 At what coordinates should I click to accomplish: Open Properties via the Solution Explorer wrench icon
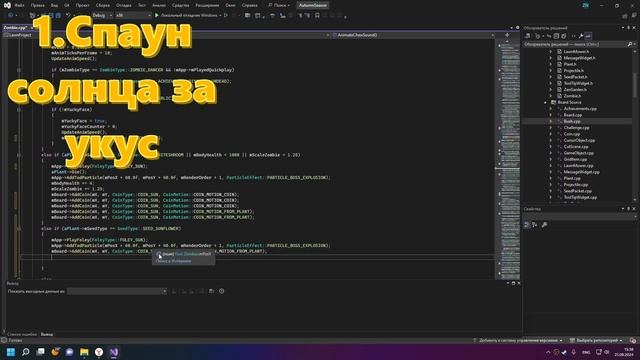pyautogui.click(x=581, y=36)
